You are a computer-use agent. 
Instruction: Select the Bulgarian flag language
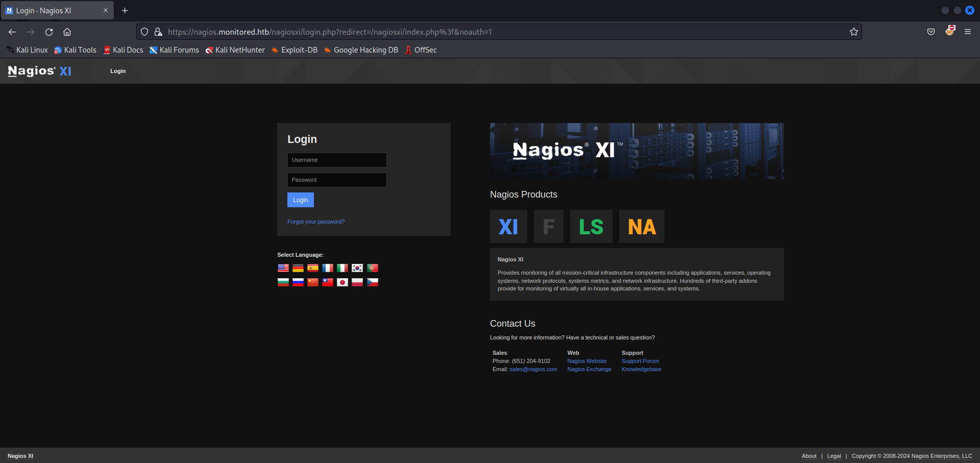pos(283,282)
